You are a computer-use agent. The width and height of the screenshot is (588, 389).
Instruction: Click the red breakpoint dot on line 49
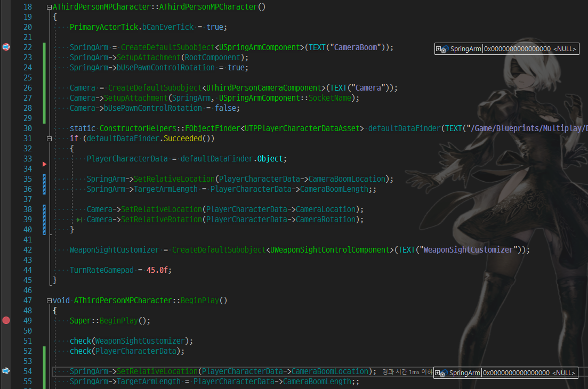pyautogui.click(x=6, y=320)
